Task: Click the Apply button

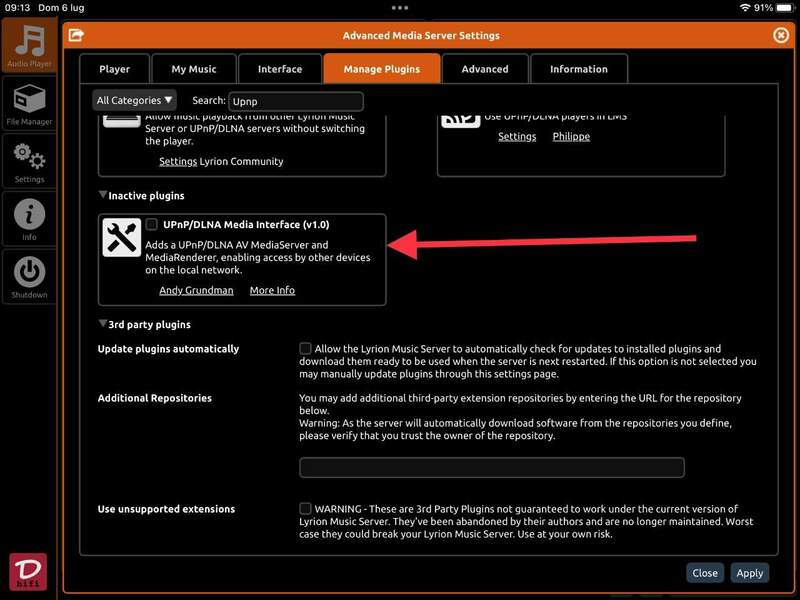Action: 749,573
